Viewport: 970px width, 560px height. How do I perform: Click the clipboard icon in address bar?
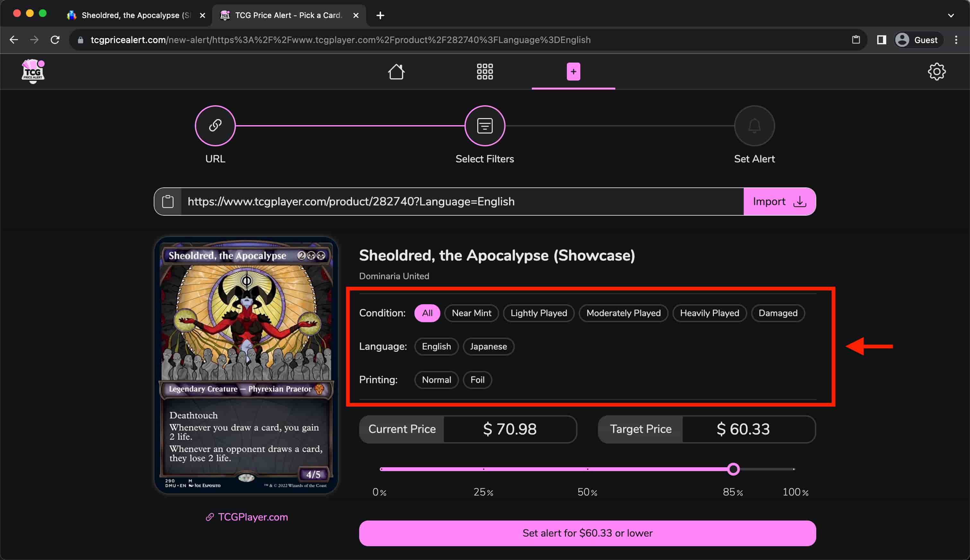click(x=855, y=39)
